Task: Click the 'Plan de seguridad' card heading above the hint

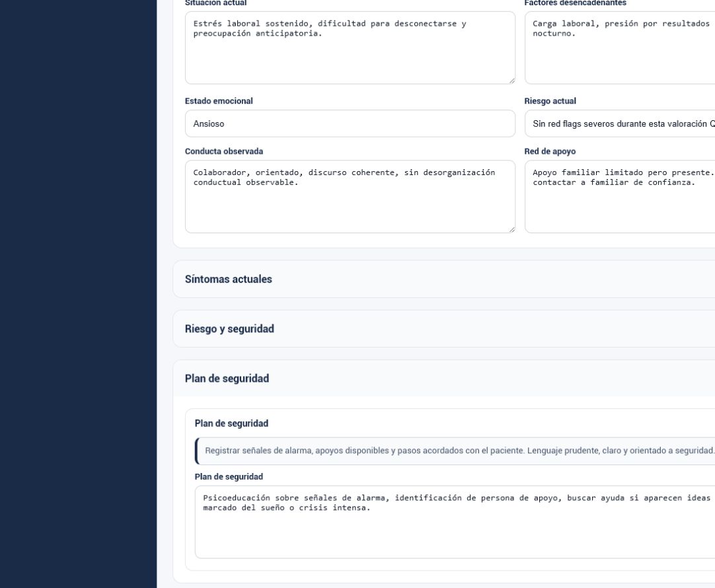Action: (232, 423)
